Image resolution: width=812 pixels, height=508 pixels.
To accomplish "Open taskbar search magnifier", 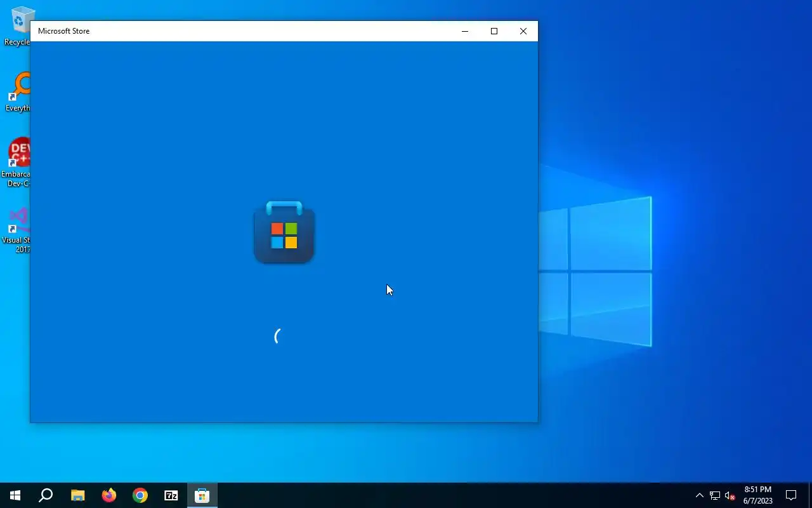I will coord(46,495).
